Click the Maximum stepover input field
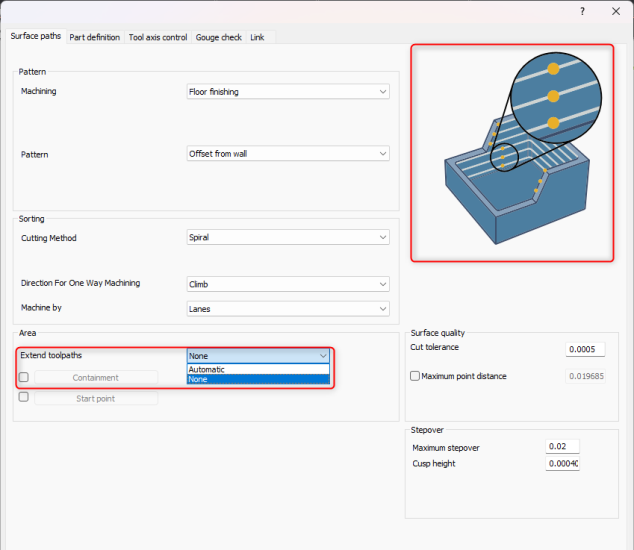 (x=562, y=447)
